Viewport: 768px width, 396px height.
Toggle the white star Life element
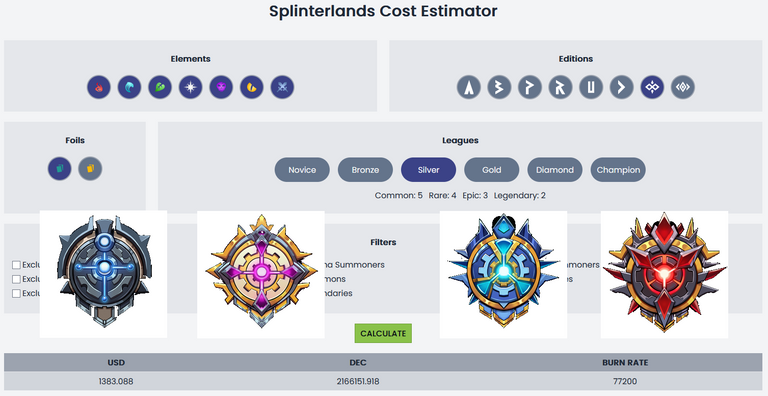coord(191,87)
